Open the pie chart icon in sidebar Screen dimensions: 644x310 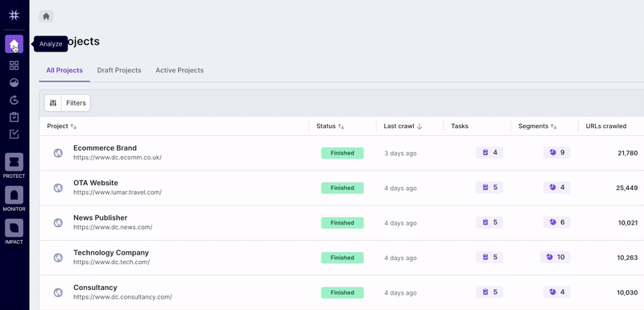click(14, 83)
